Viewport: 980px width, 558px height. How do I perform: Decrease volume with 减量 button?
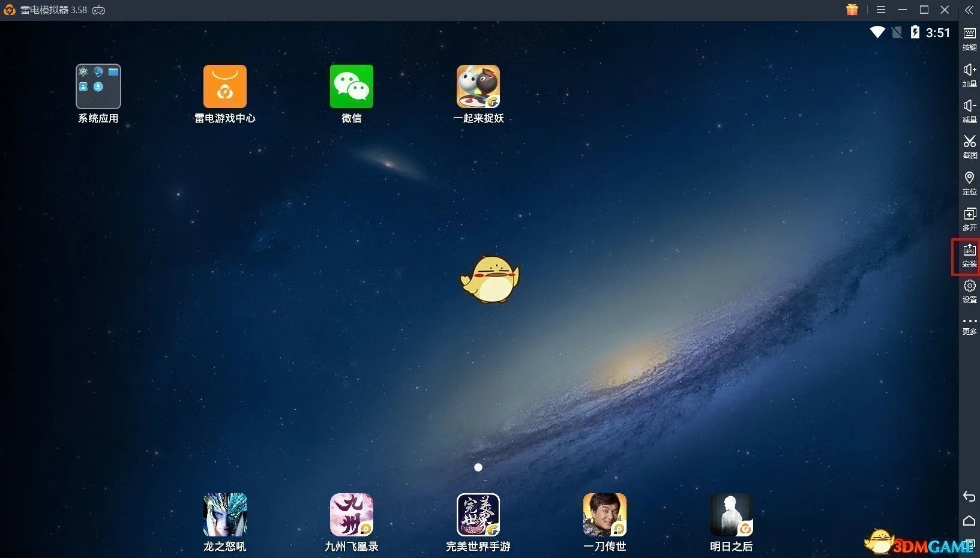969,111
